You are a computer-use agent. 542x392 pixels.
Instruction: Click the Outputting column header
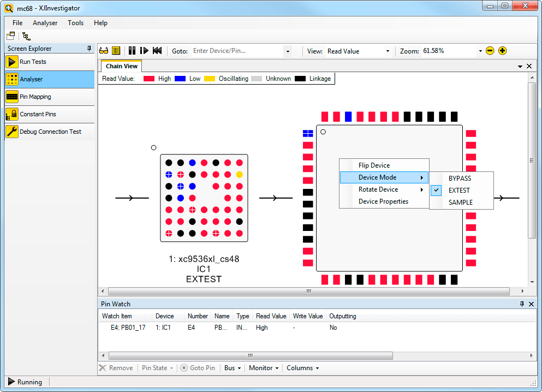tap(343, 316)
